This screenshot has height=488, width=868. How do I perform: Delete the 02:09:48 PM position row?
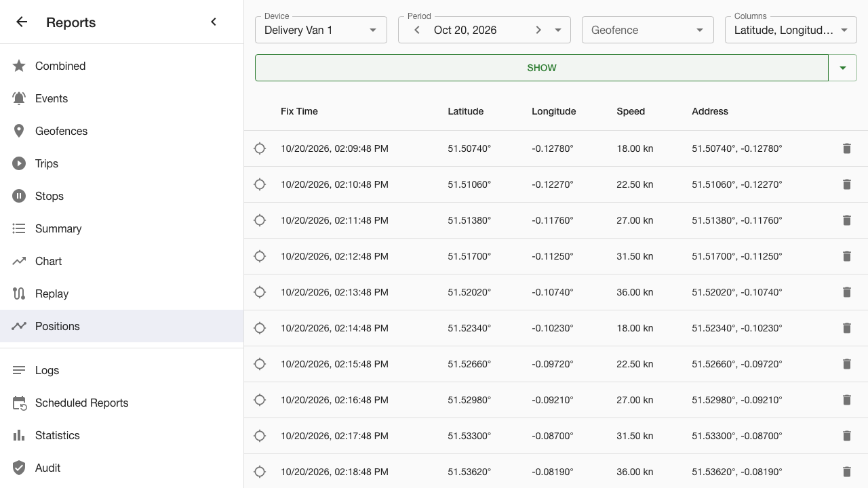(x=846, y=148)
